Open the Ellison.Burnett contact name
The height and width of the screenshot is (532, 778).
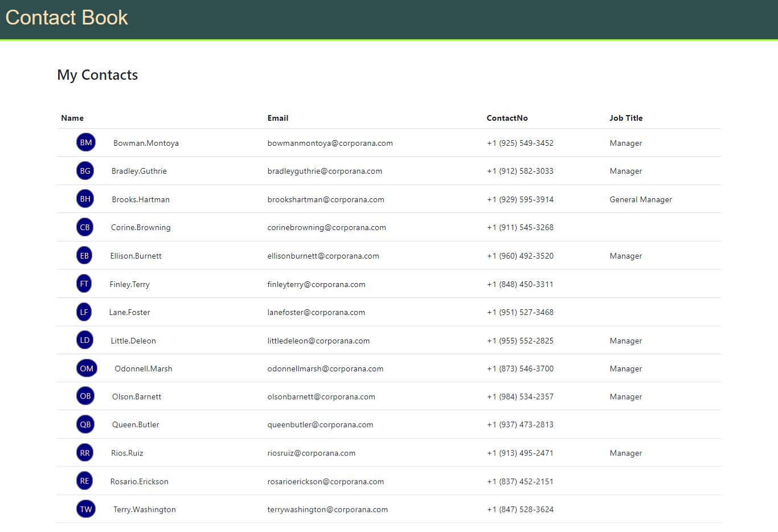(136, 256)
